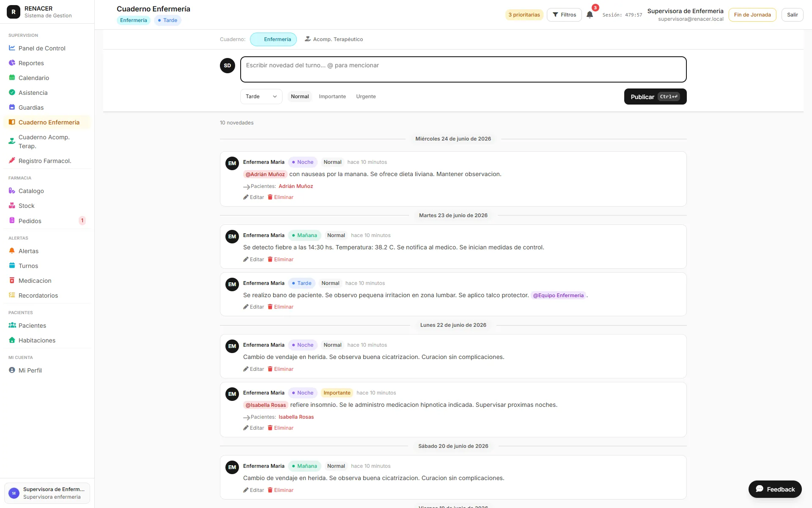Edit the bano de paciente entry
The width and height of the screenshot is (812, 508).
click(x=253, y=307)
